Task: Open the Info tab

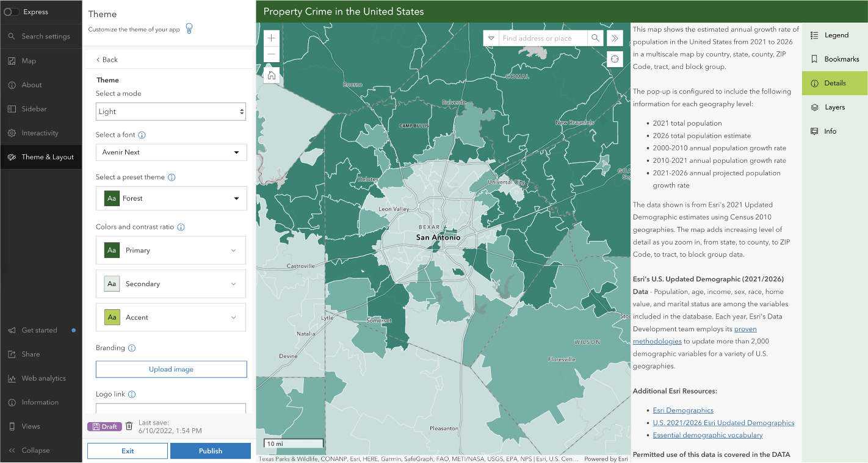Action: [x=834, y=131]
